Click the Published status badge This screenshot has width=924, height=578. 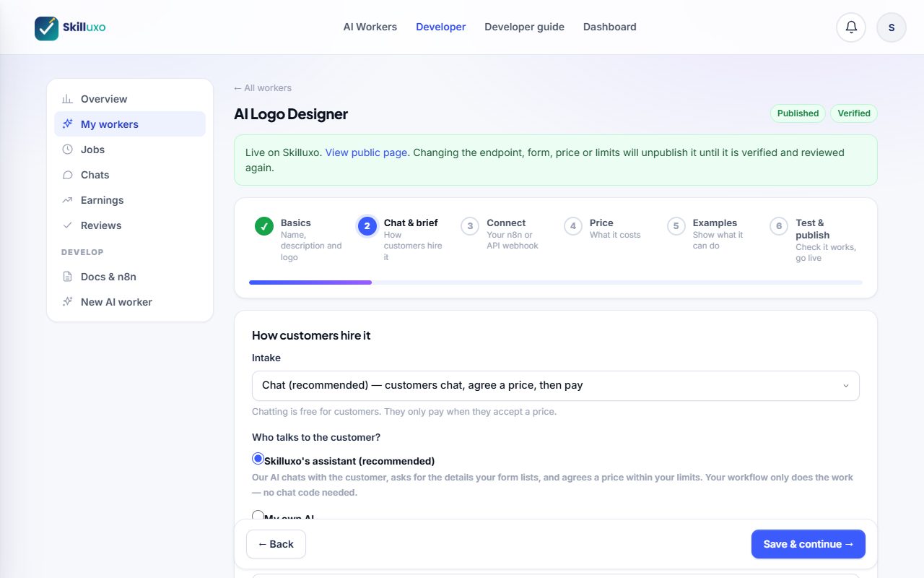[798, 113]
